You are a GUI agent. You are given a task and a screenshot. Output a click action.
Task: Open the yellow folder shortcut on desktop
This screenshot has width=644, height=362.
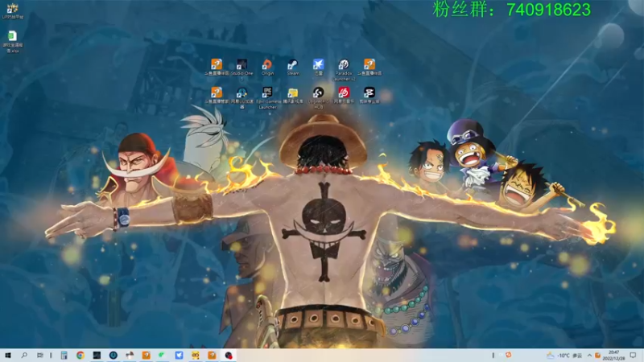tap(293, 96)
